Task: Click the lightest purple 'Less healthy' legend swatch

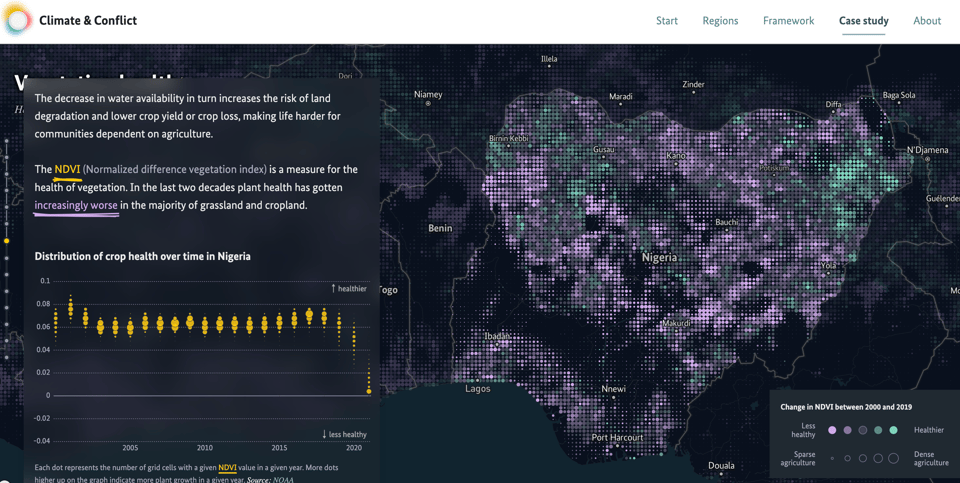Action: [832, 430]
